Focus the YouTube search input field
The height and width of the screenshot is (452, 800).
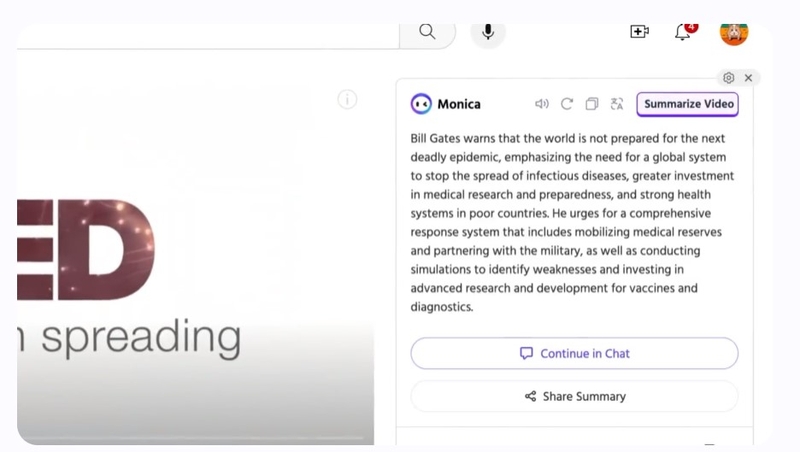(x=200, y=33)
